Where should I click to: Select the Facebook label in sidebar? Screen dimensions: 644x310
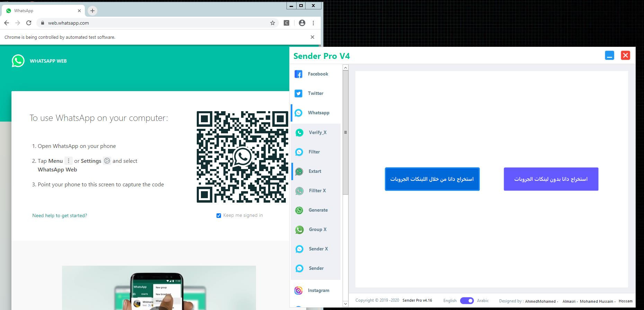[318, 74]
